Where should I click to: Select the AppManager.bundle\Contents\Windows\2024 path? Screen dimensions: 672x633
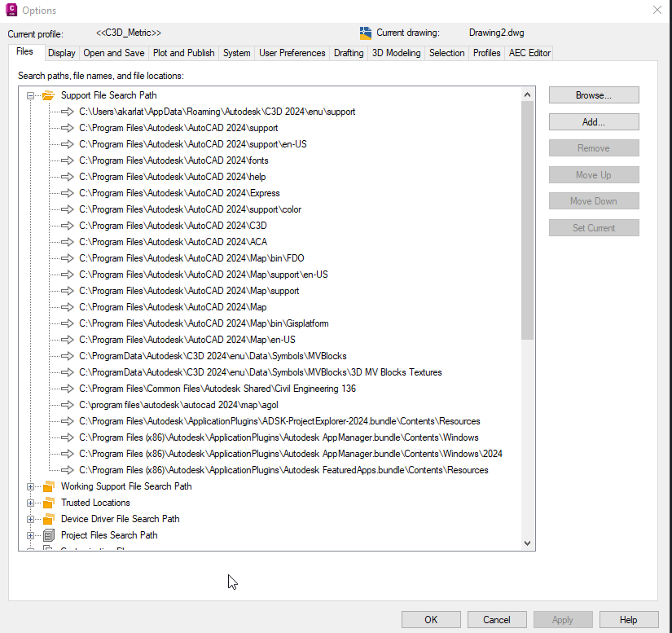coord(291,454)
